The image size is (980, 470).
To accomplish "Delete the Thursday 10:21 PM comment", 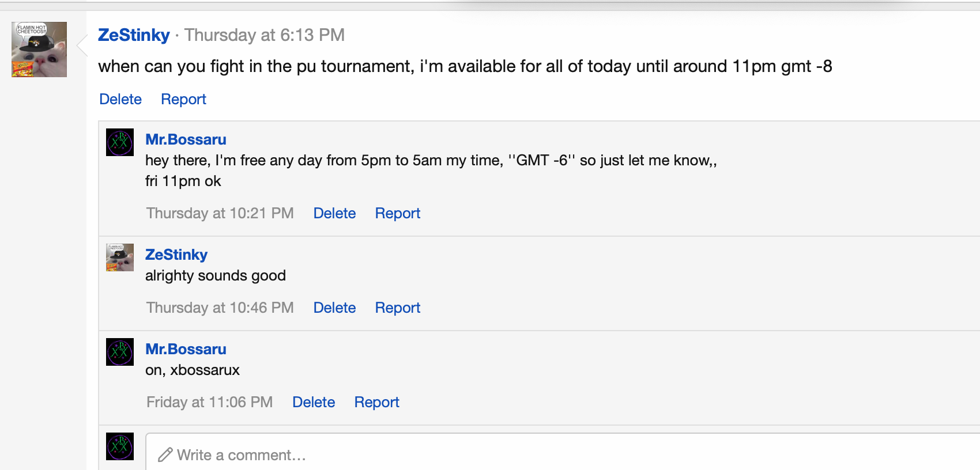I will [334, 213].
